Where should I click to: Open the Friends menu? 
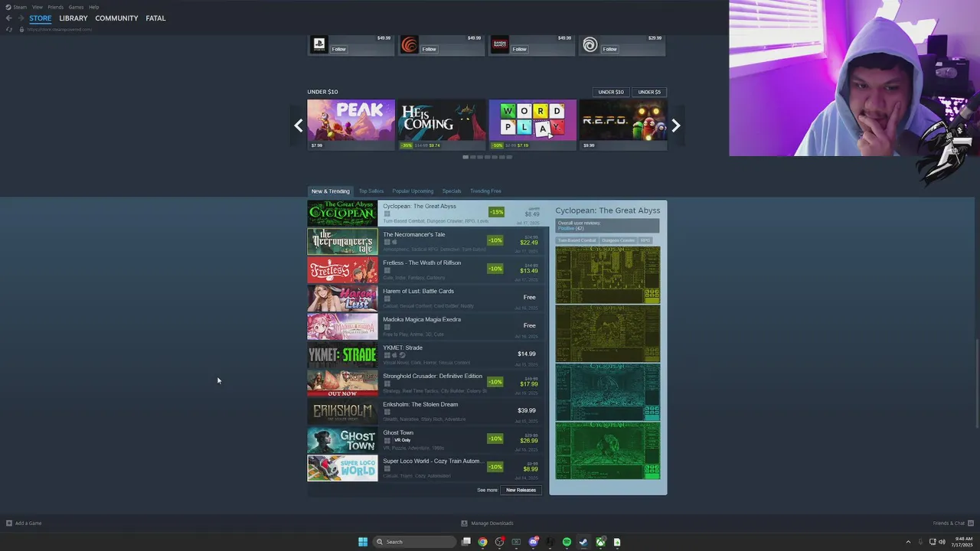click(55, 7)
